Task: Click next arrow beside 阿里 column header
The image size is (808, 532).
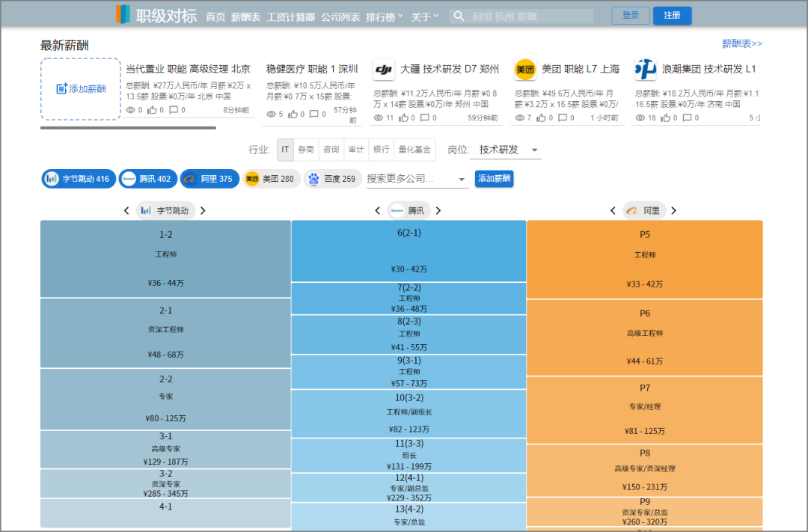Action: [x=673, y=210]
